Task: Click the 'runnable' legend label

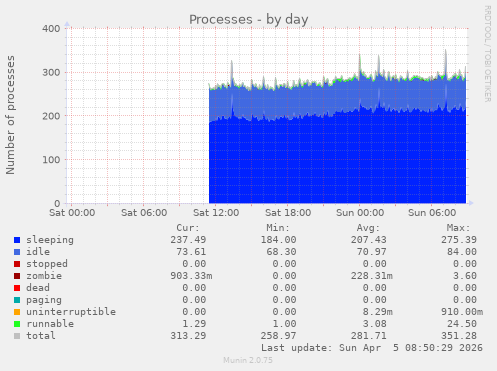Action: pos(50,324)
